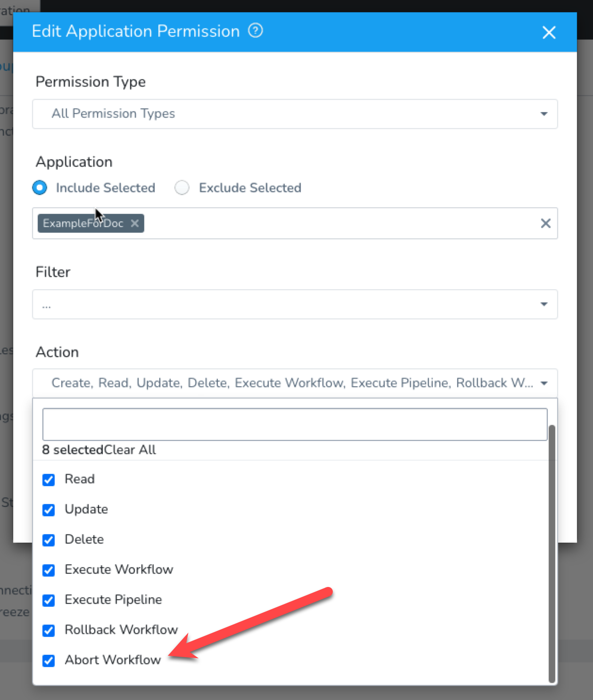Click the action list scrollbar

coord(552,553)
